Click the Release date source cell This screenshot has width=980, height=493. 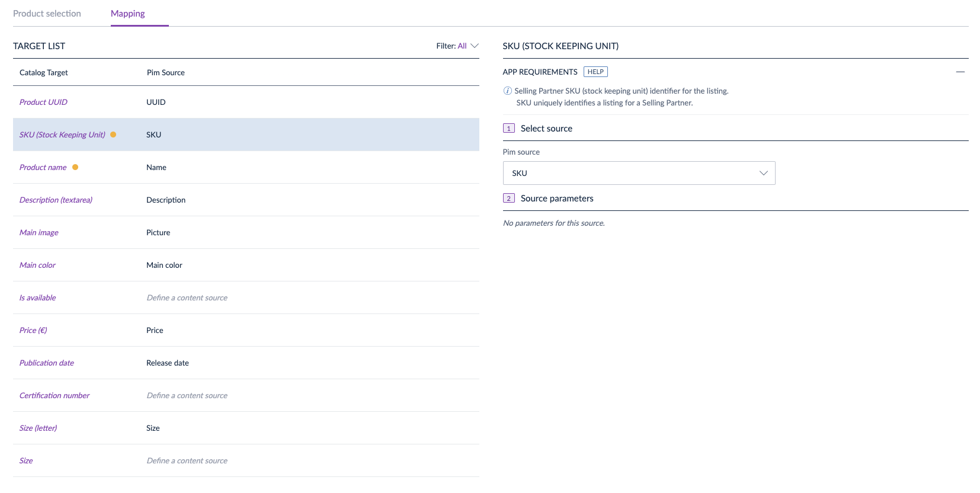tap(168, 363)
